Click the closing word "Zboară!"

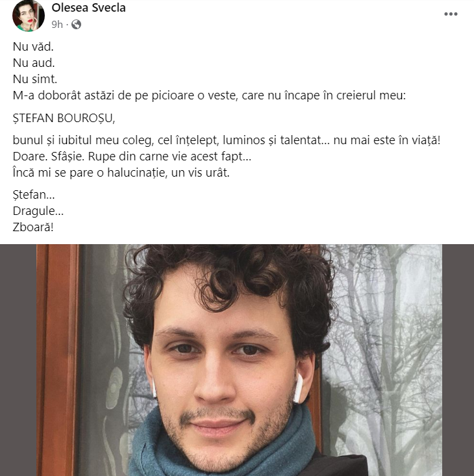[33, 227]
